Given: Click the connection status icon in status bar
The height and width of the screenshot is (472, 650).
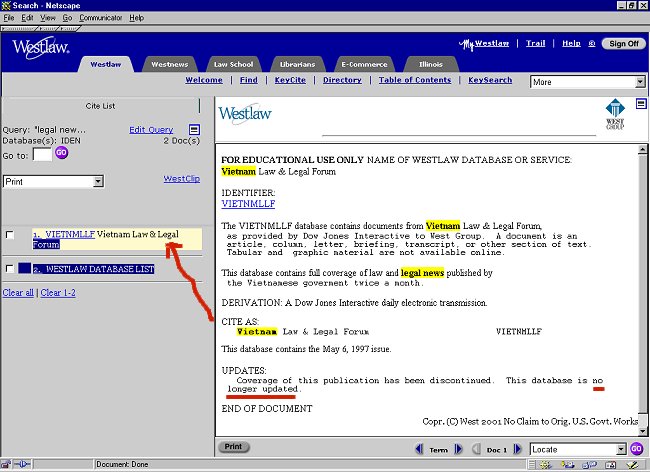Looking at the screenshot, I should 22,465.
